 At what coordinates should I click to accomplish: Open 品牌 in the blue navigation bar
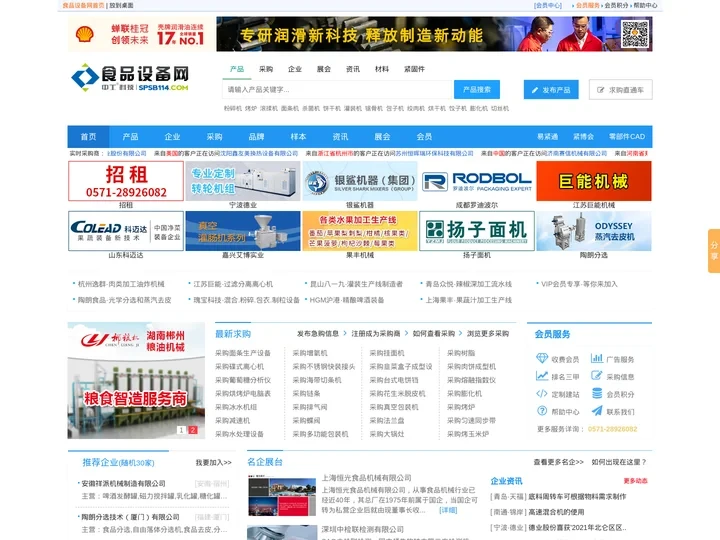tap(256, 136)
